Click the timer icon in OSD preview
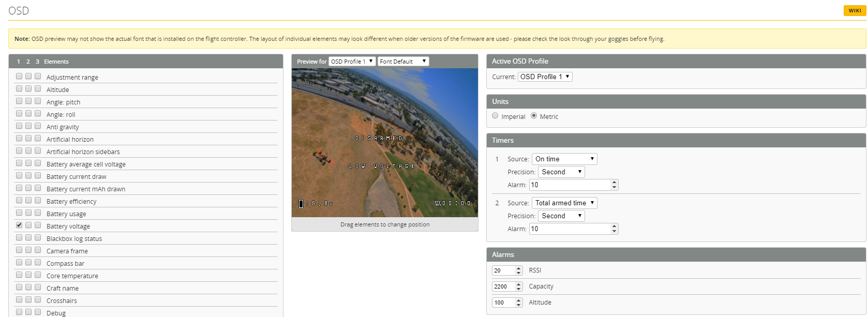This screenshot has width=868, height=317. tap(438, 203)
